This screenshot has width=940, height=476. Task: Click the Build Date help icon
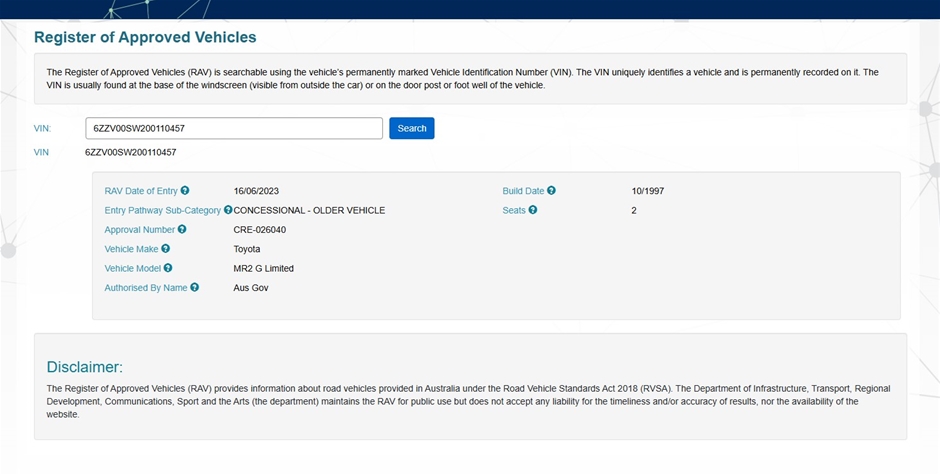point(552,191)
